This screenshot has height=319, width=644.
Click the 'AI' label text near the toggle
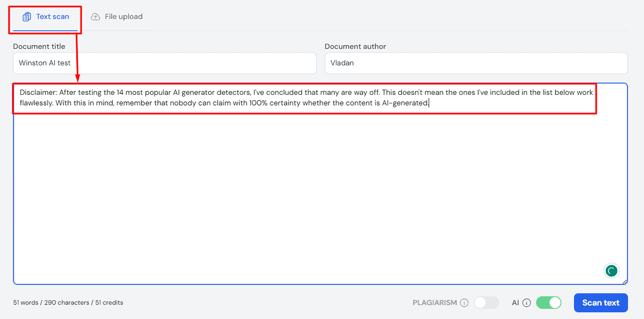coord(515,303)
